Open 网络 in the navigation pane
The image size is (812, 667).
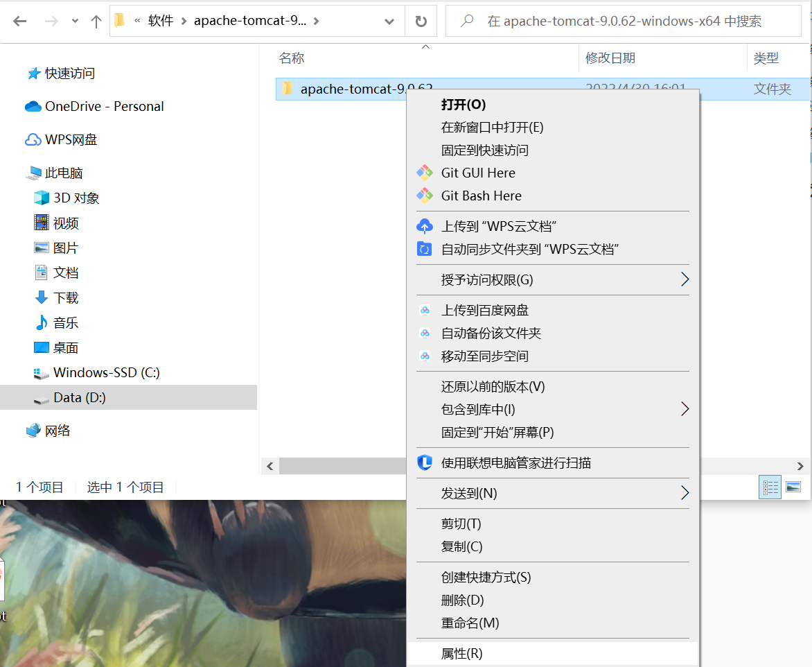click(48, 431)
